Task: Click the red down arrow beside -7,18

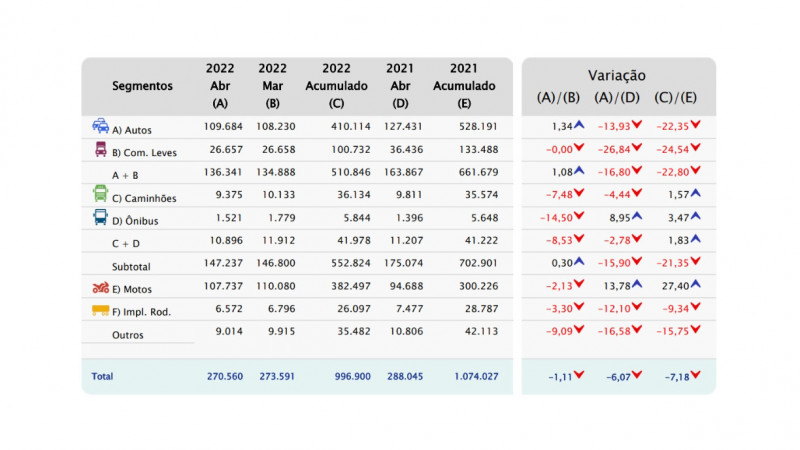Action: click(694, 375)
